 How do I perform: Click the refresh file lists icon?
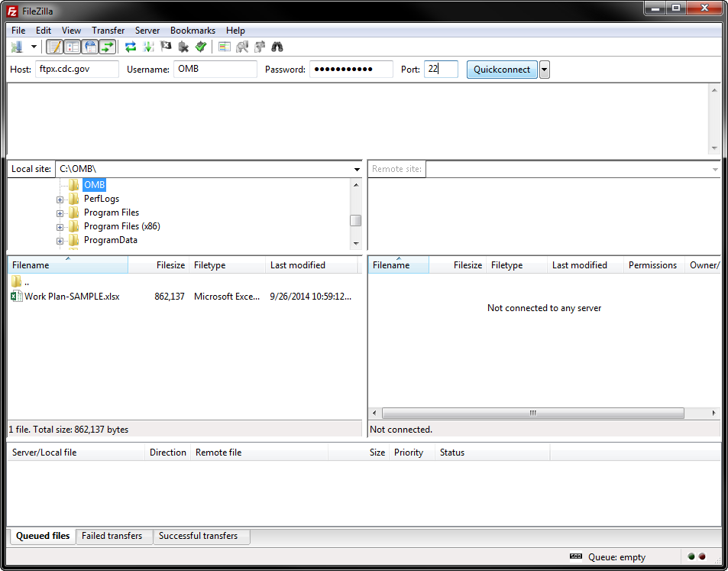tap(131, 47)
